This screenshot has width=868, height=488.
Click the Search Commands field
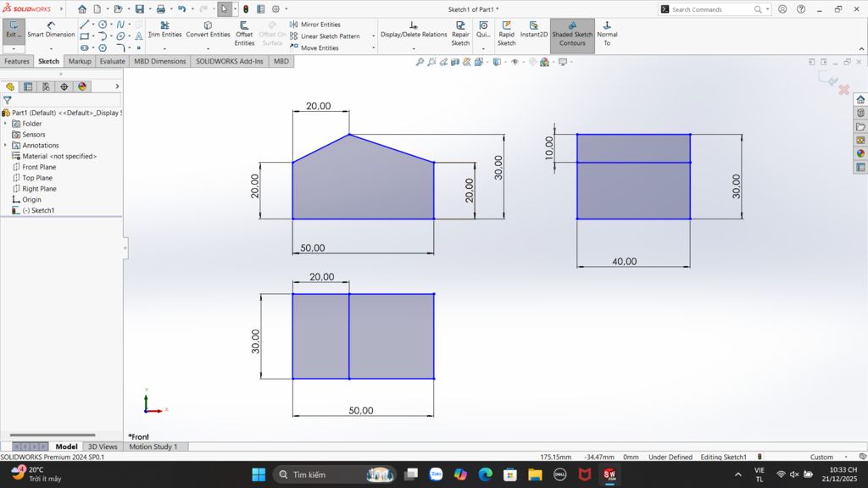(x=711, y=9)
